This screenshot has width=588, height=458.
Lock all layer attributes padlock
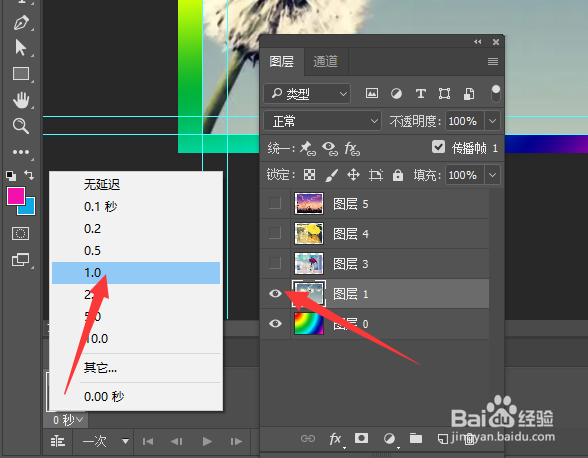pyautogui.click(x=398, y=175)
